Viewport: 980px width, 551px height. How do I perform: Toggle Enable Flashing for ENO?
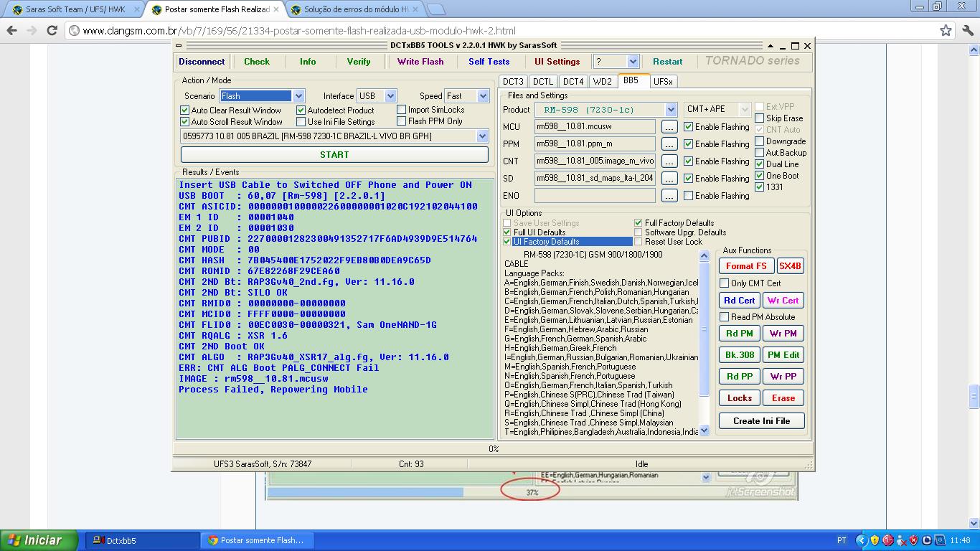[x=688, y=196]
